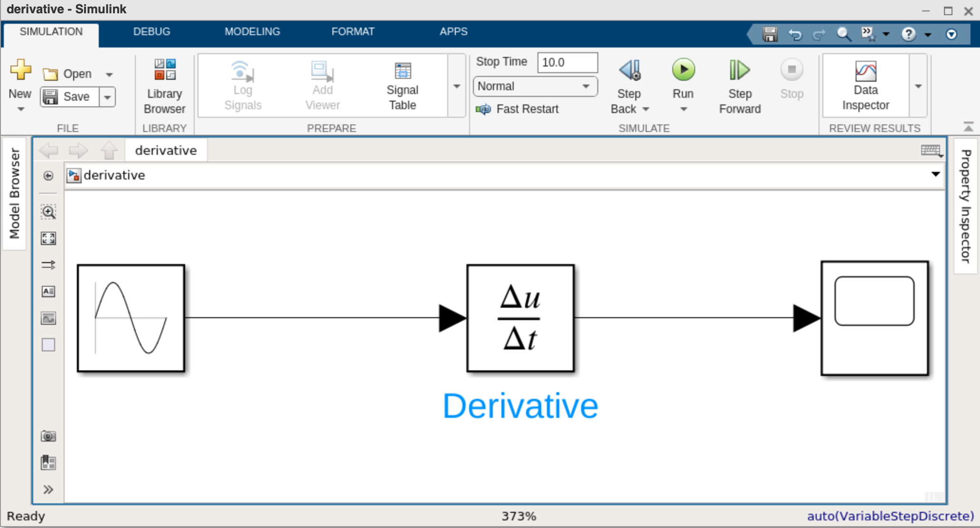This screenshot has height=528, width=980.
Task: Run the simulation
Action: [683, 76]
